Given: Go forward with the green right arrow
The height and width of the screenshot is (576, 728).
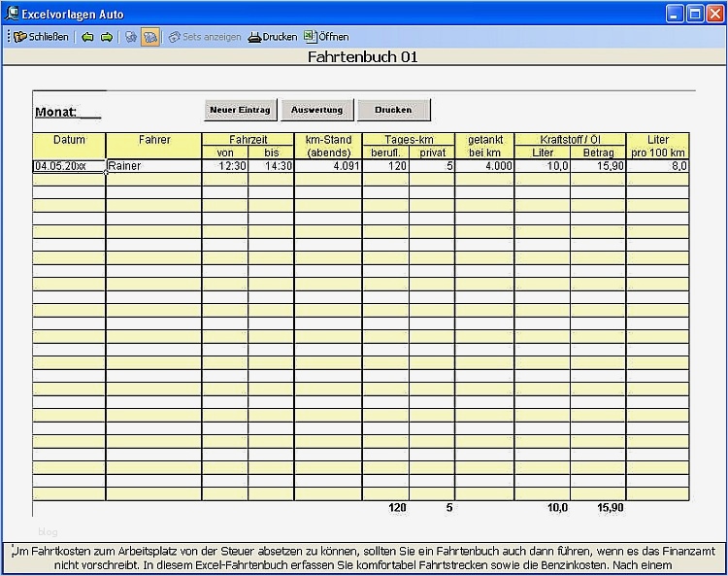Looking at the screenshot, I should (x=107, y=37).
